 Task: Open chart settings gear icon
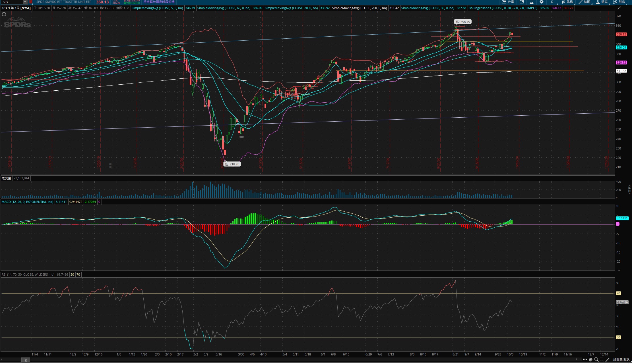click(542, 2)
